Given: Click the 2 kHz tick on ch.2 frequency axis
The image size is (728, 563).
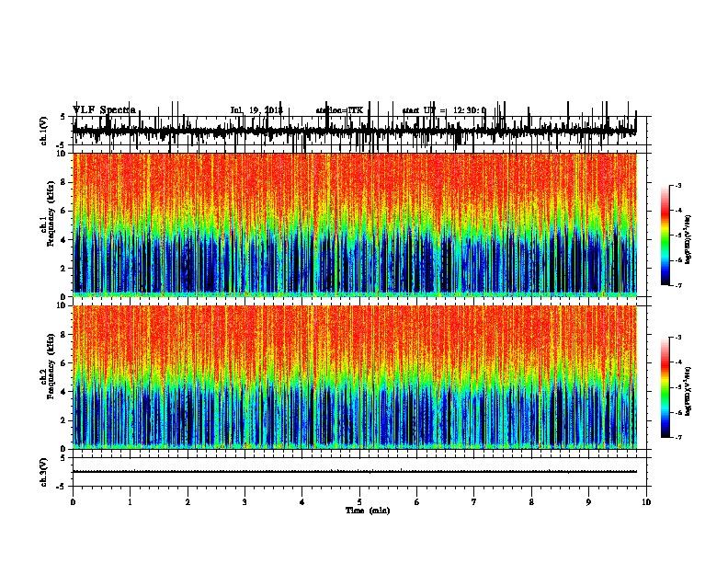Looking at the screenshot, I should [63, 420].
